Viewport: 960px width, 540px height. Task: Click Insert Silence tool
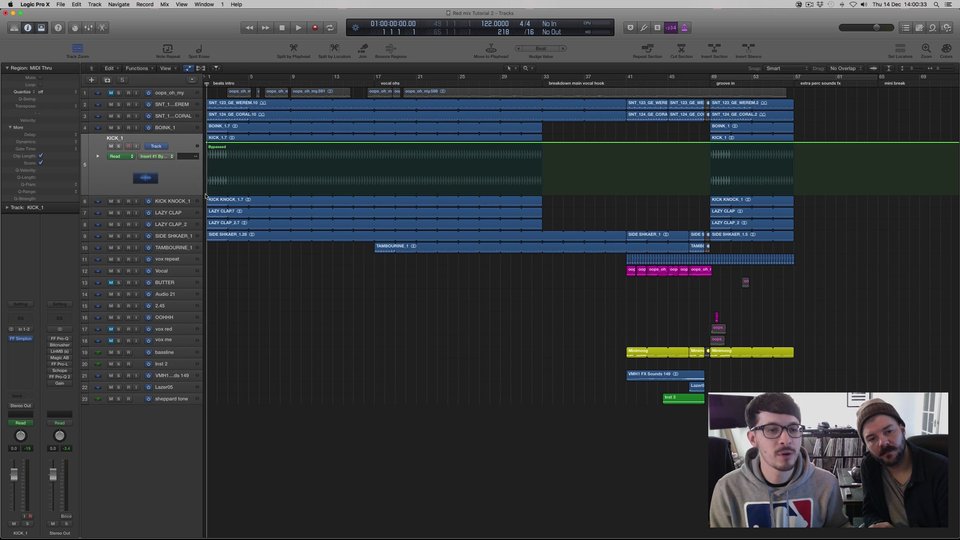pyautogui.click(x=748, y=51)
